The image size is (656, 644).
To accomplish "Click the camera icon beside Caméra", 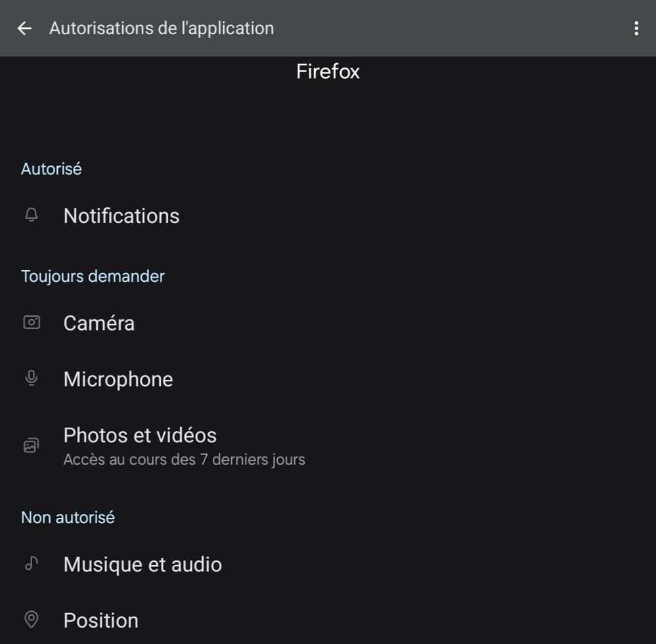I will point(32,323).
